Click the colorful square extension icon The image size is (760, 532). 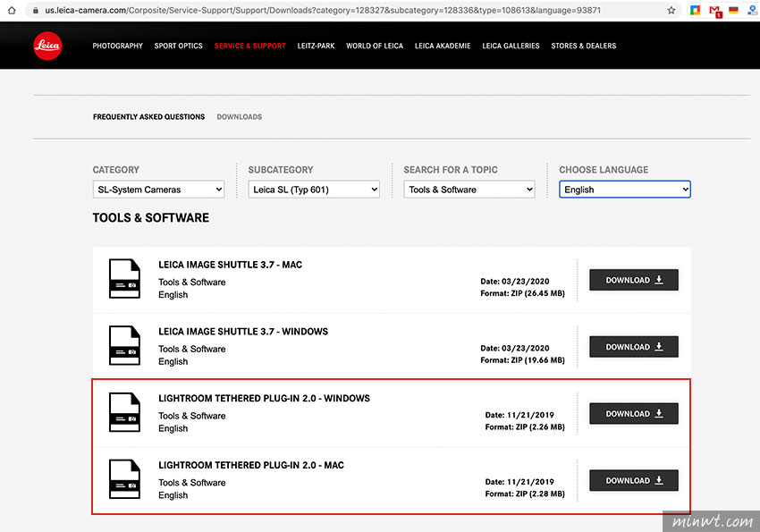695,10
